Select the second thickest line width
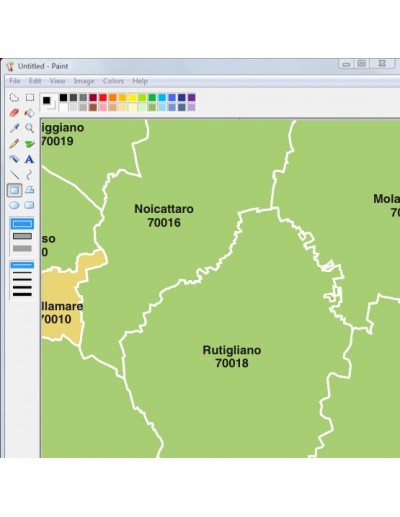The height and width of the screenshot is (517, 400). (x=22, y=287)
